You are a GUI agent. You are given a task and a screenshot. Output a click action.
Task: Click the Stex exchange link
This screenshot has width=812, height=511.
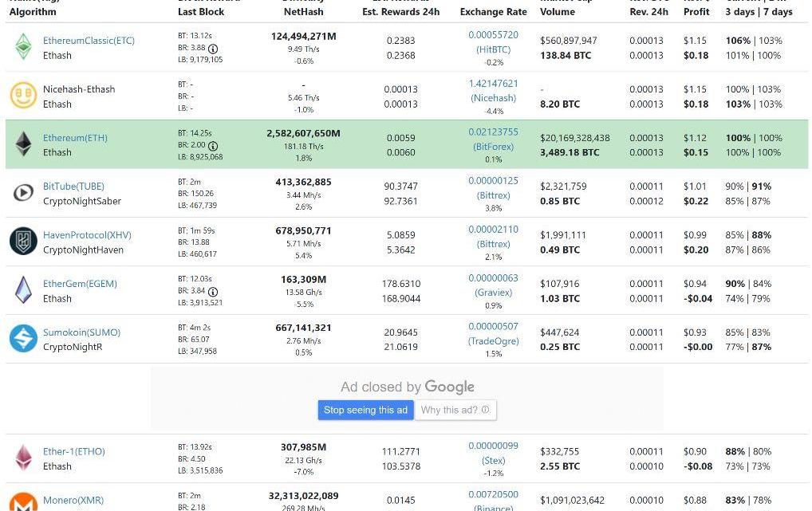point(493,460)
